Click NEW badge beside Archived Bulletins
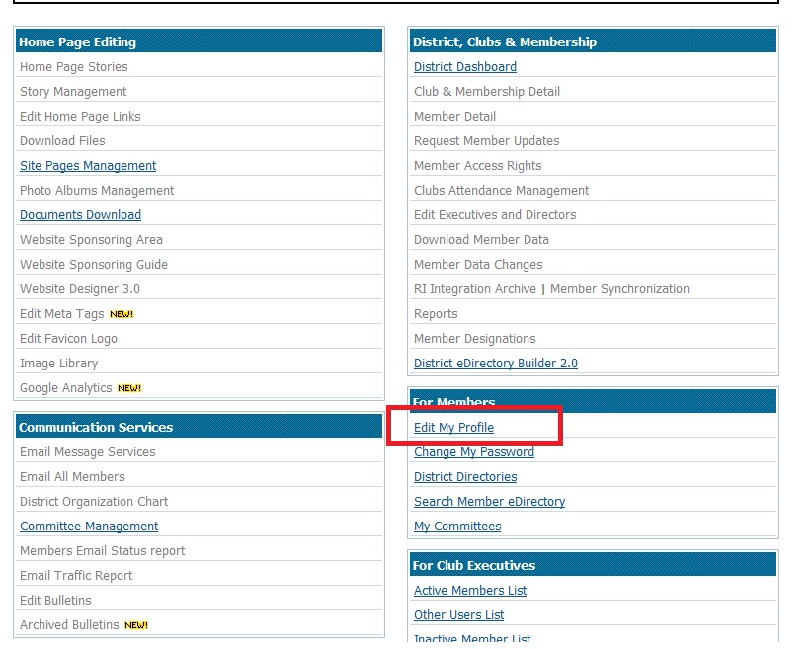This screenshot has height=649, width=812. tap(136, 625)
